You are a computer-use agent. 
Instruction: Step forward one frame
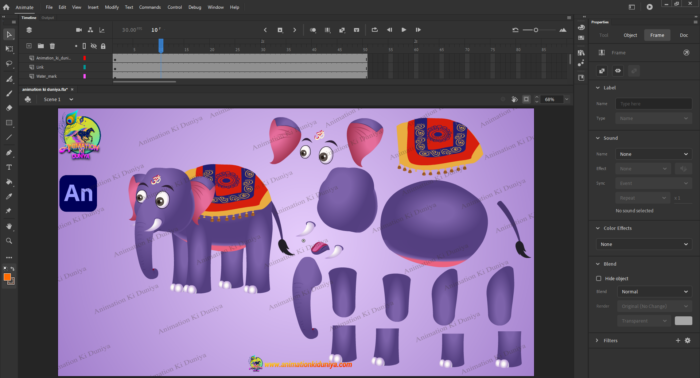(x=418, y=30)
